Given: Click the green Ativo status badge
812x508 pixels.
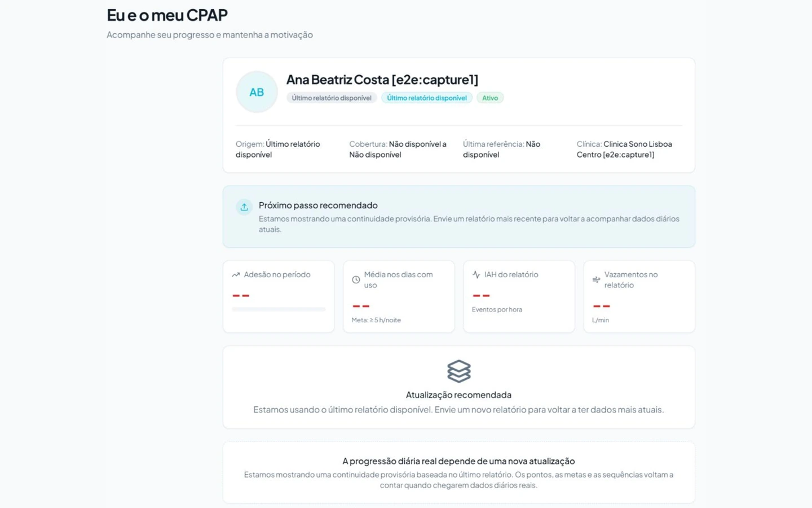Looking at the screenshot, I should [490, 98].
